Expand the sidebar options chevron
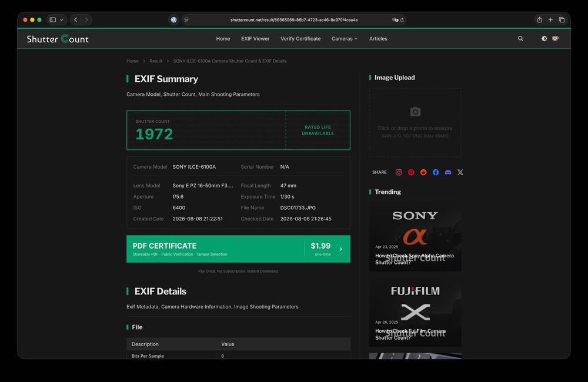 pyautogui.click(x=62, y=20)
